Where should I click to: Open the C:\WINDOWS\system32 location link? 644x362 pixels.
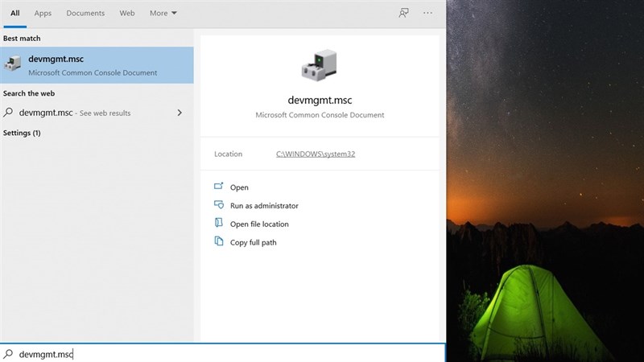tap(315, 154)
